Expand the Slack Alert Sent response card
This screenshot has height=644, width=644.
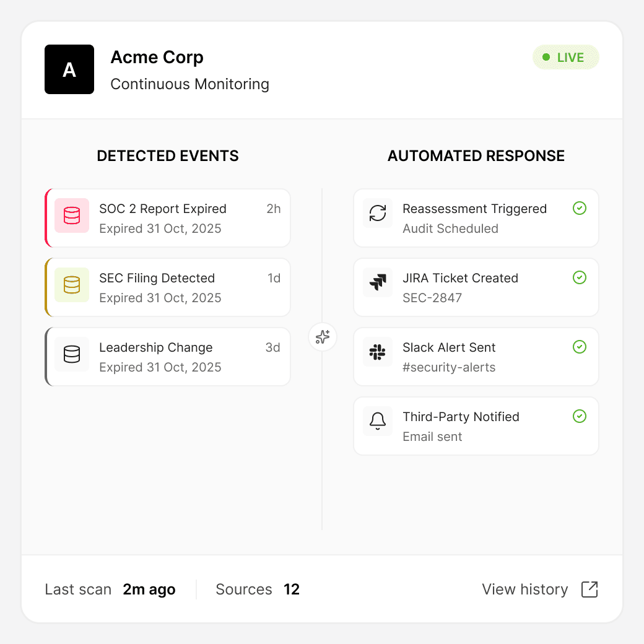pos(476,357)
